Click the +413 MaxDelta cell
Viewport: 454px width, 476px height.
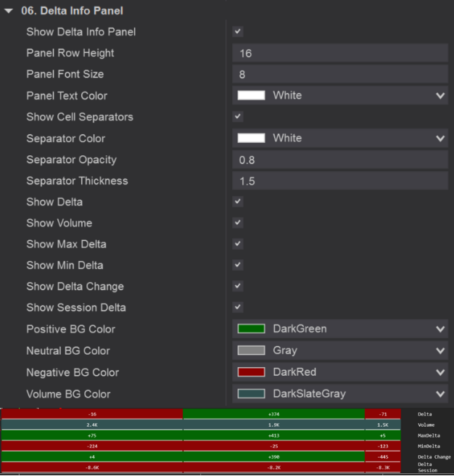click(274, 435)
